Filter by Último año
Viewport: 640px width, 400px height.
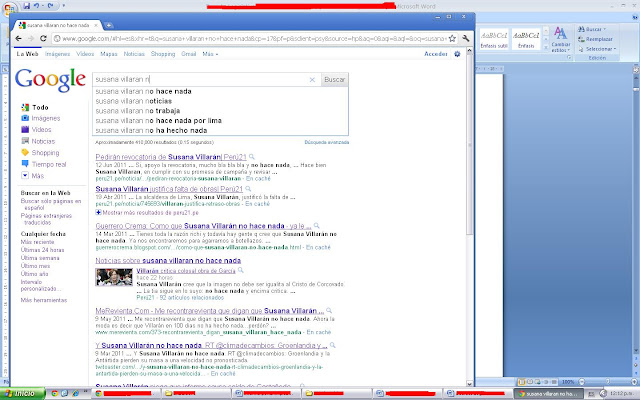click(x=35, y=274)
